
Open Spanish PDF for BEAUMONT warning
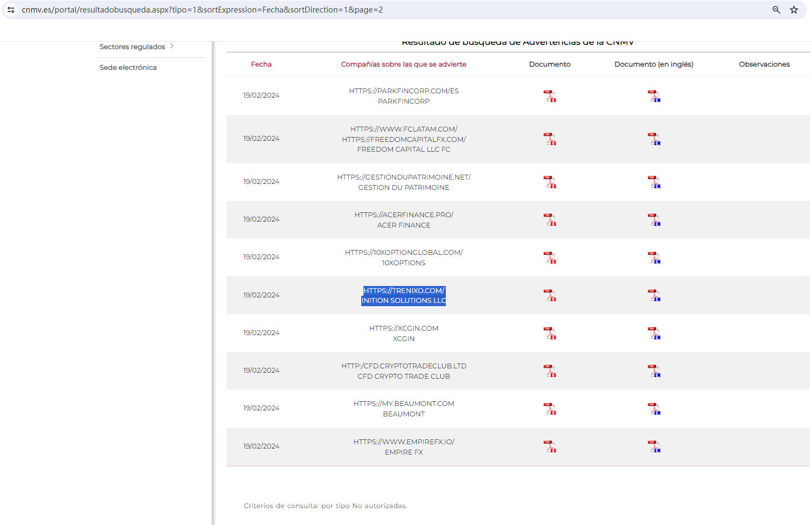(x=550, y=409)
